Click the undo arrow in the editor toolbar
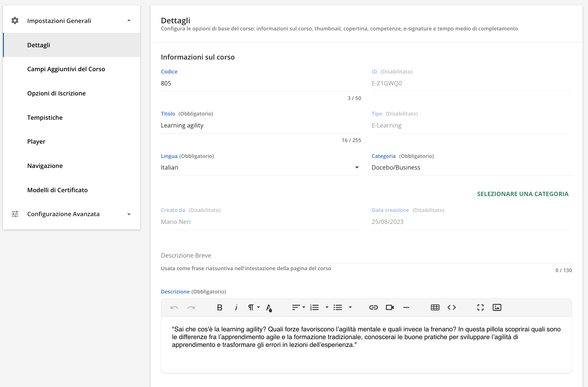The height and width of the screenshot is (387, 588). (x=174, y=307)
